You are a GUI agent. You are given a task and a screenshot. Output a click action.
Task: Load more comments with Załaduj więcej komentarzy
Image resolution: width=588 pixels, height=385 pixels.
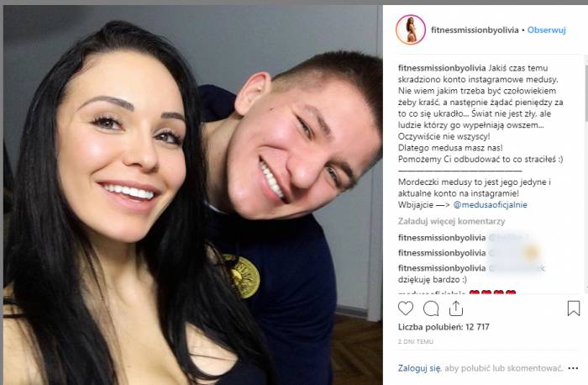[452, 221]
